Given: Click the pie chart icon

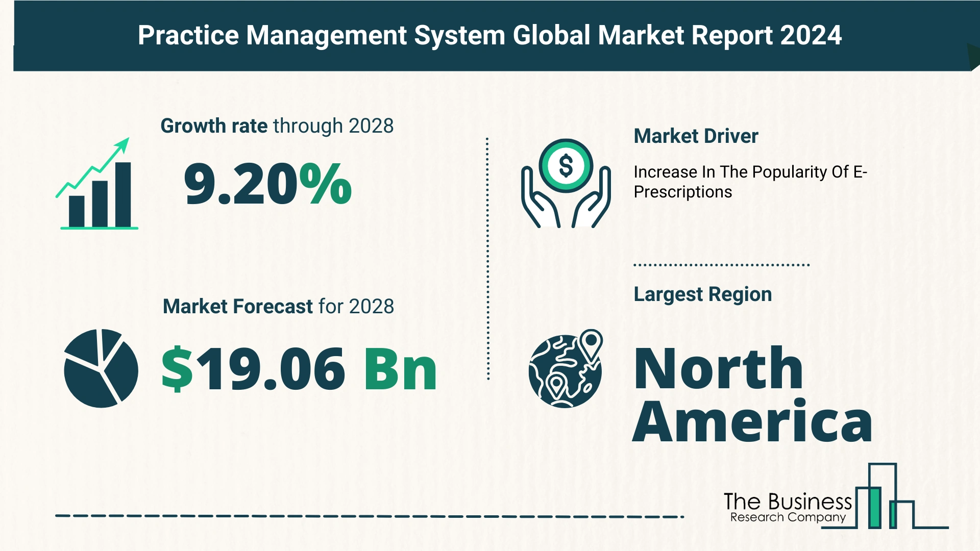Looking at the screenshot, I should (101, 368).
